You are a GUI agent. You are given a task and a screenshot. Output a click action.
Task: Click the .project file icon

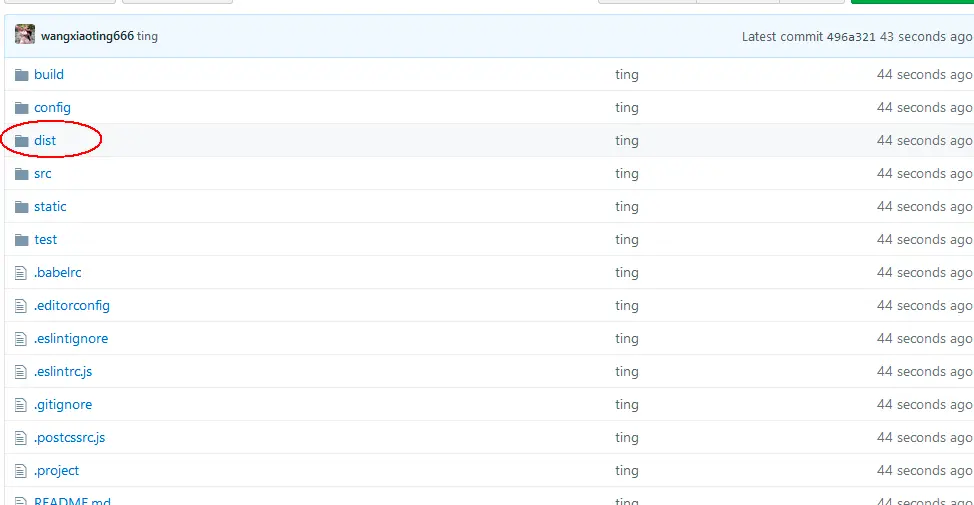(x=20, y=470)
